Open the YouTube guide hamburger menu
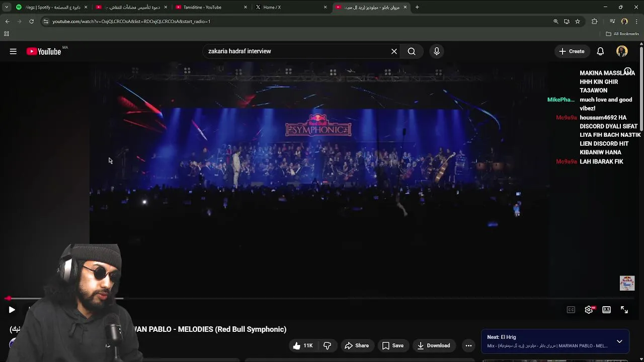This screenshot has width=644, height=362. 13,51
